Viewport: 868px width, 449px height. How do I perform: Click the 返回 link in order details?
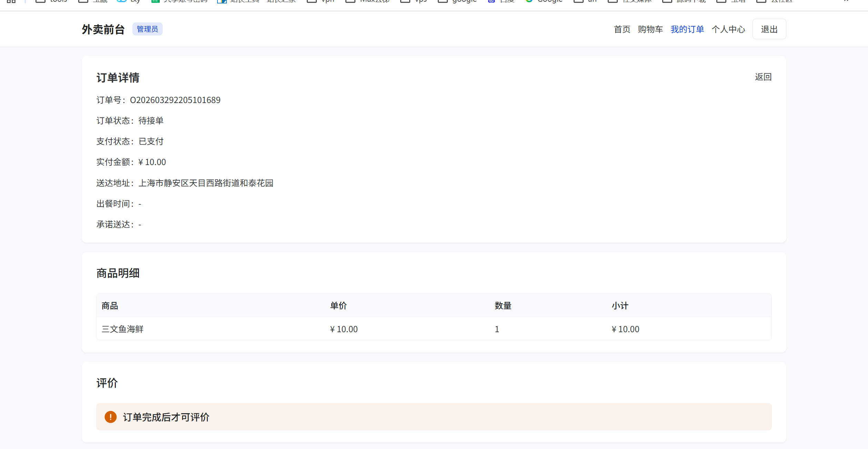[x=763, y=77]
